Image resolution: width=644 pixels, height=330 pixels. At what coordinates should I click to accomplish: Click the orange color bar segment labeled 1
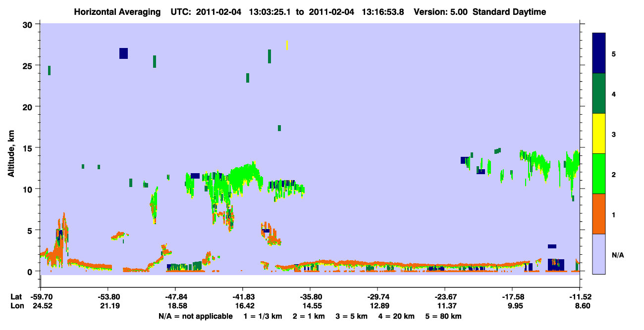599,214
